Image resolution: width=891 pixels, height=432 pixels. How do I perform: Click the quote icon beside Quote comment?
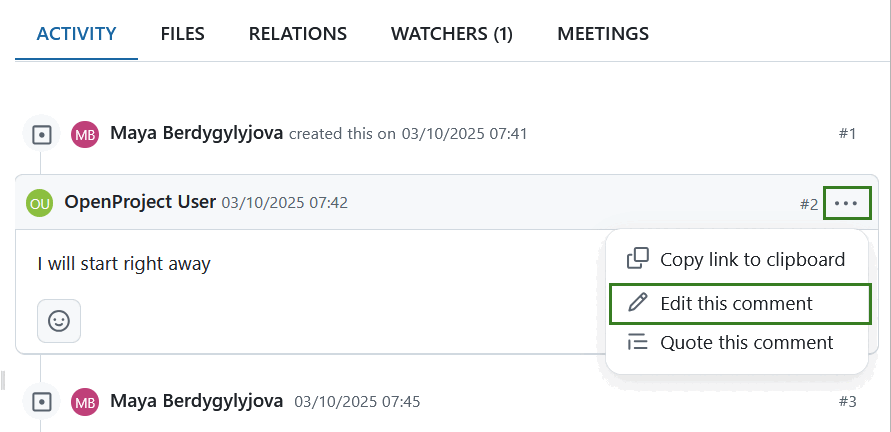[x=637, y=342]
